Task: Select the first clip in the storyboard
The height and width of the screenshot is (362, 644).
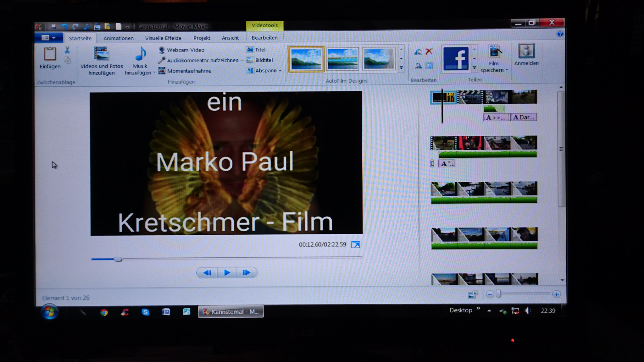Action: coord(443,97)
